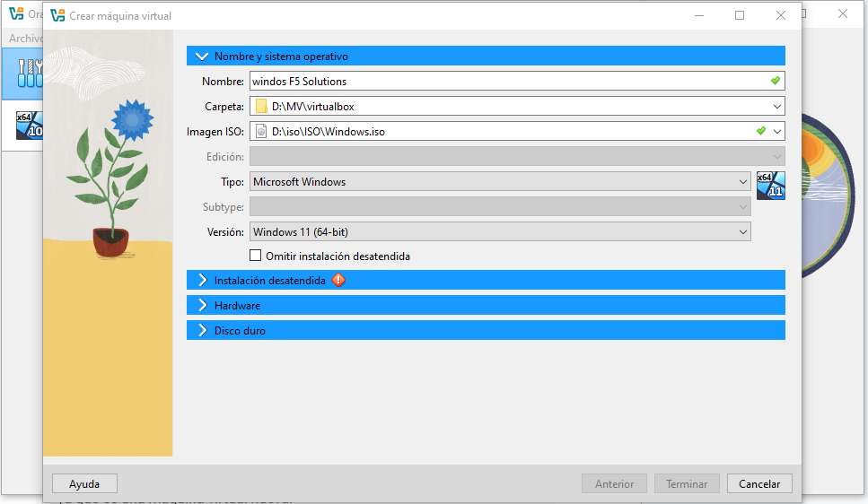Open the Tipo dropdown showing Microsoft Windows
The width and height of the screenshot is (868, 504).
(500, 181)
